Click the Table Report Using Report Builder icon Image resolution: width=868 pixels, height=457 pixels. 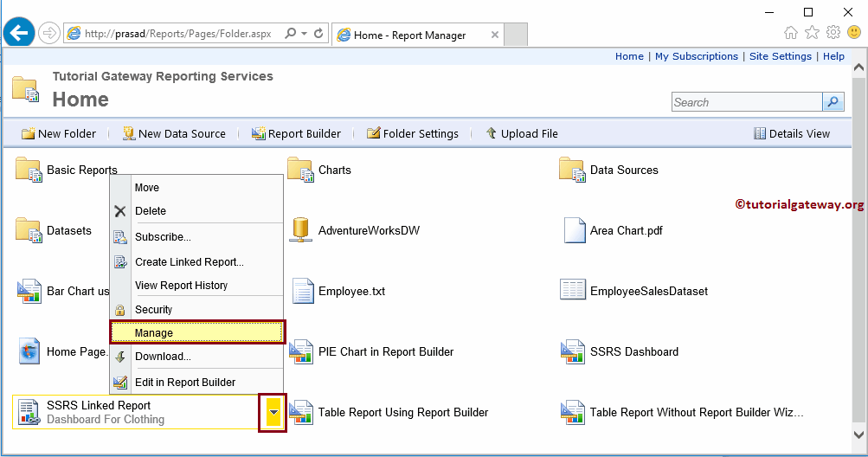pos(301,413)
